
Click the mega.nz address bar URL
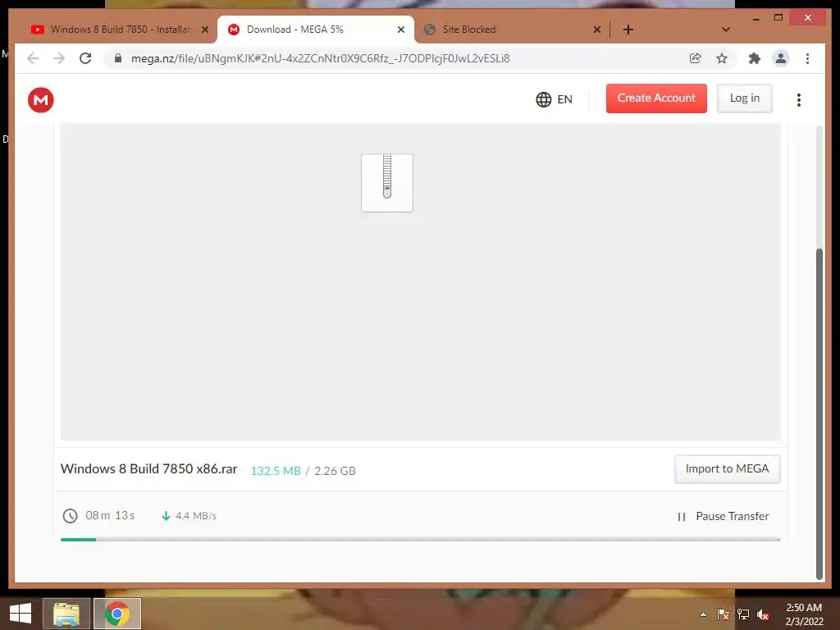point(321,58)
